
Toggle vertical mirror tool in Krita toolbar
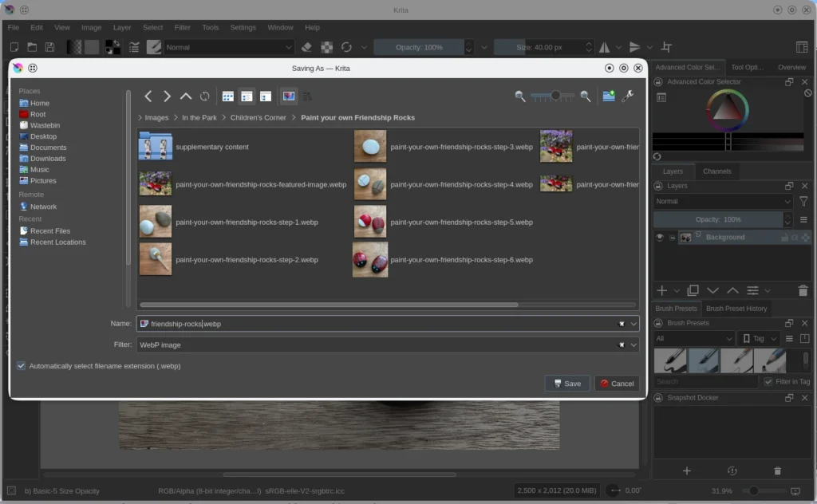(634, 47)
